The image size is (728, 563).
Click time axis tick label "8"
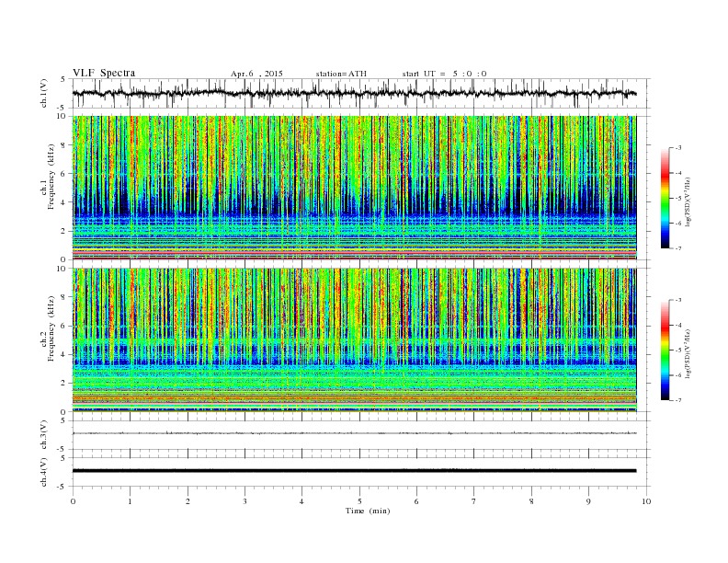531,501
